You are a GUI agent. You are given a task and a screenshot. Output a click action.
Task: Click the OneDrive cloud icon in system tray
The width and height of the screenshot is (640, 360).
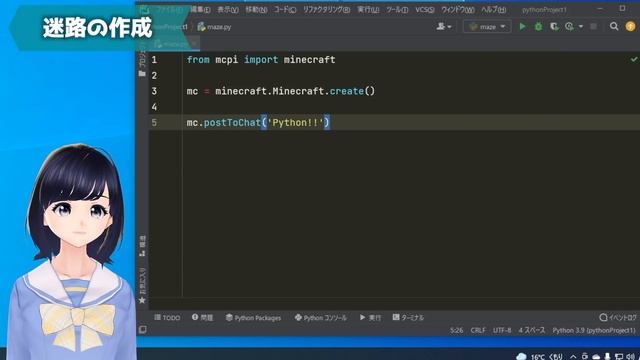click(x=596, y=356)
